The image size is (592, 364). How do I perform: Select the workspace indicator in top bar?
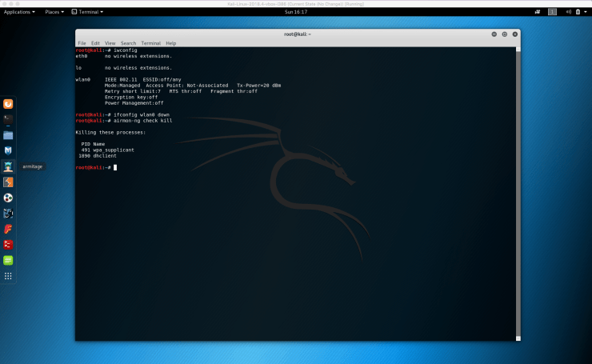click(x=551, y=12)
